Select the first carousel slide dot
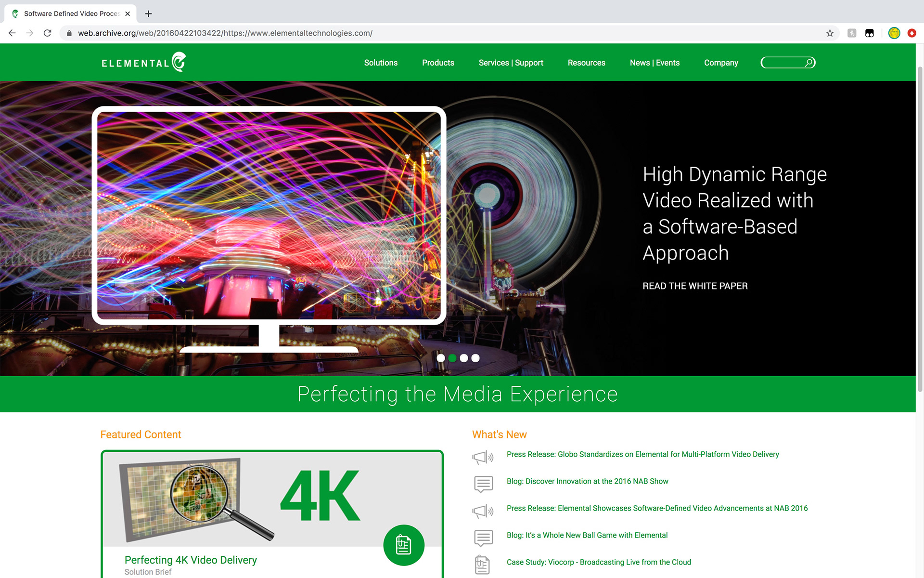Screen dimensions: 924x578 click(440, 358)
